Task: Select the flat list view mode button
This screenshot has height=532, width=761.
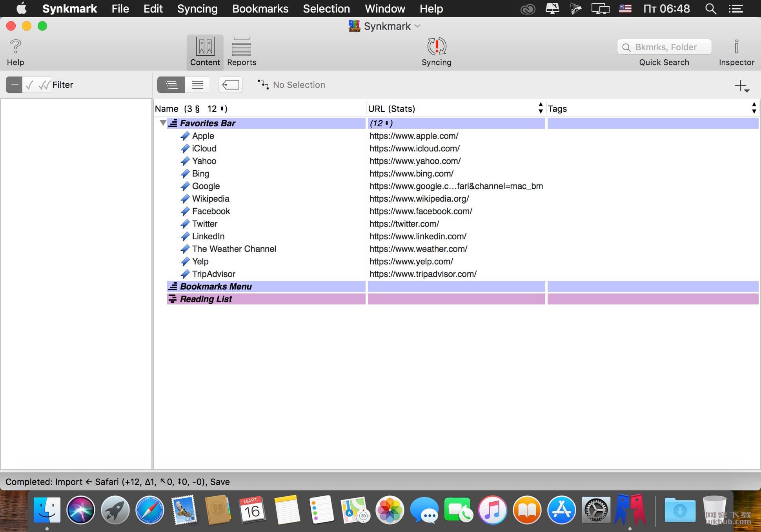Action: click(197, 85)
